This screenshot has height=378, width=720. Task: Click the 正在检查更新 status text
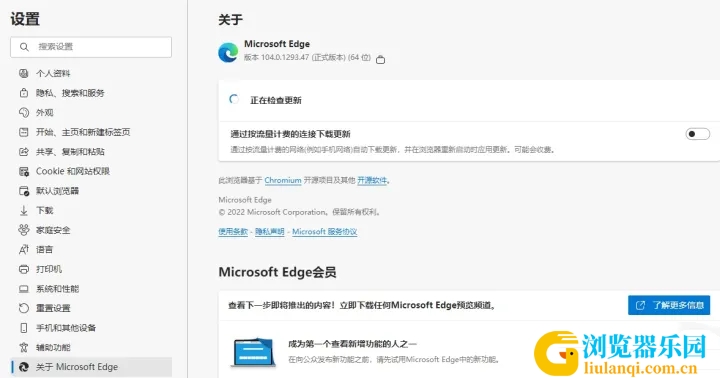pos(276,100)
